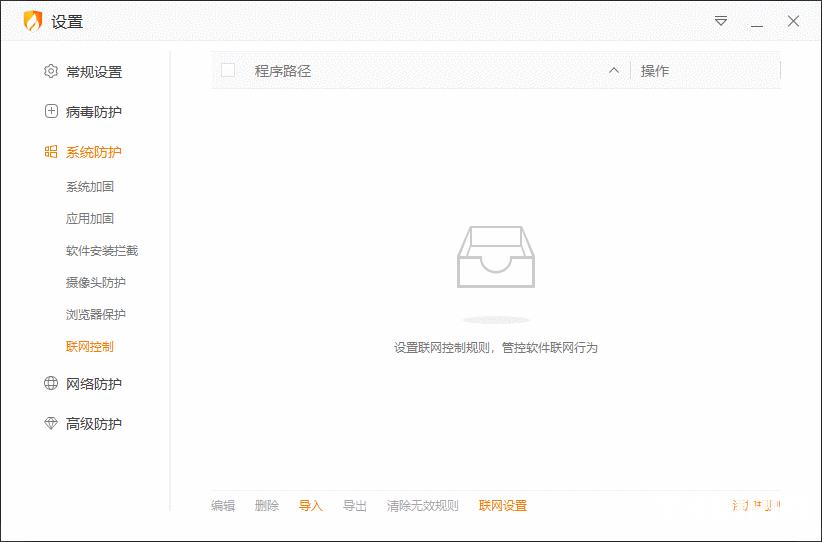Collapse the 系统防护 section
822x542 pixels.
94,152
